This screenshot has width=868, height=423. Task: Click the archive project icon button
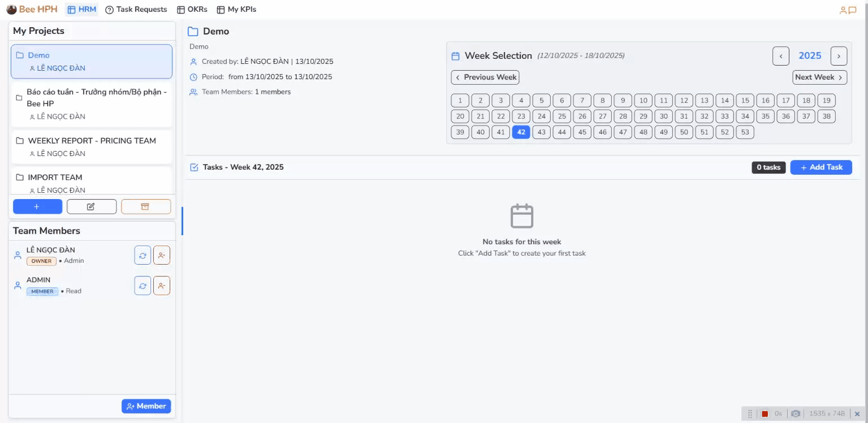[x=145, y=206]
